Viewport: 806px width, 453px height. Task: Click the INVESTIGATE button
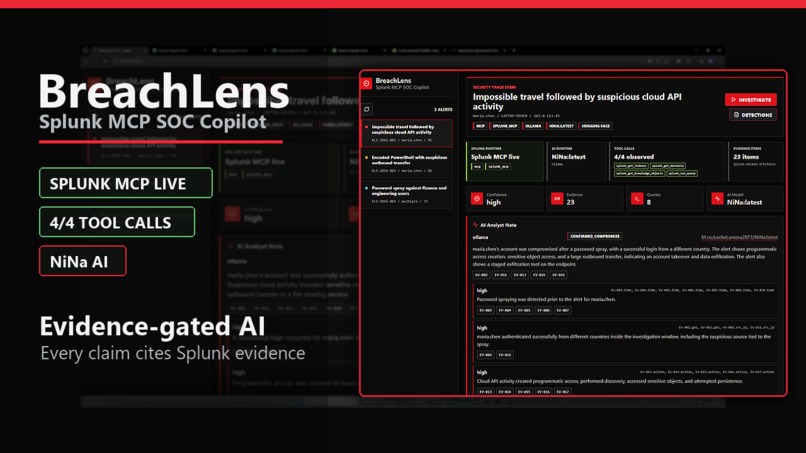point(751,100)
